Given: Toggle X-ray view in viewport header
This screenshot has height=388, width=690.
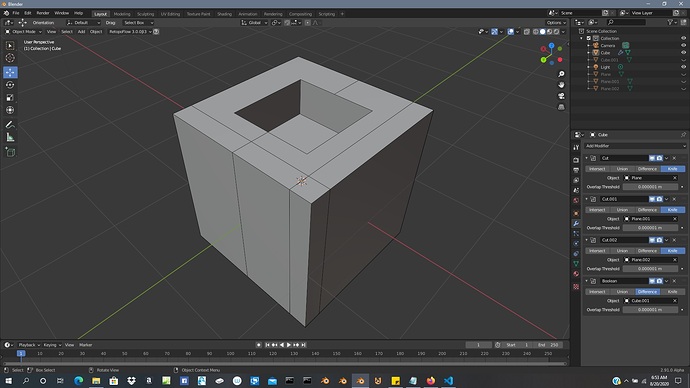Looking at the screenshot, I should tap(527, 32).
